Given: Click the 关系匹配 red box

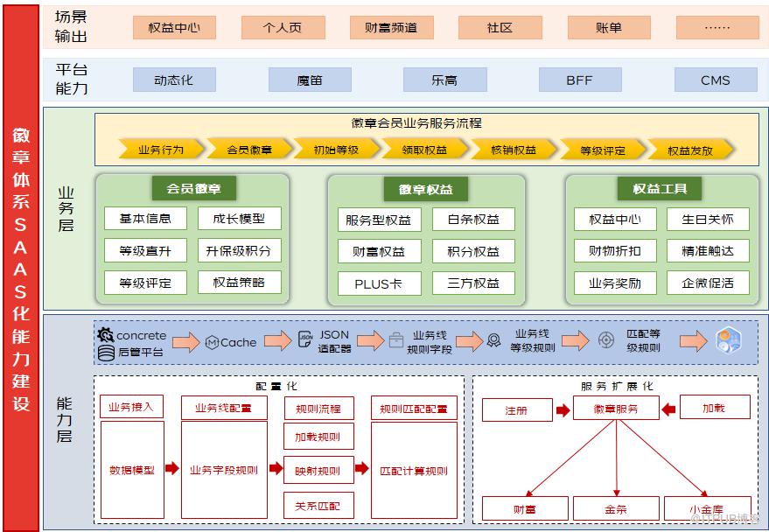Looking at the screenshot, I should click(x=318, y=506).
